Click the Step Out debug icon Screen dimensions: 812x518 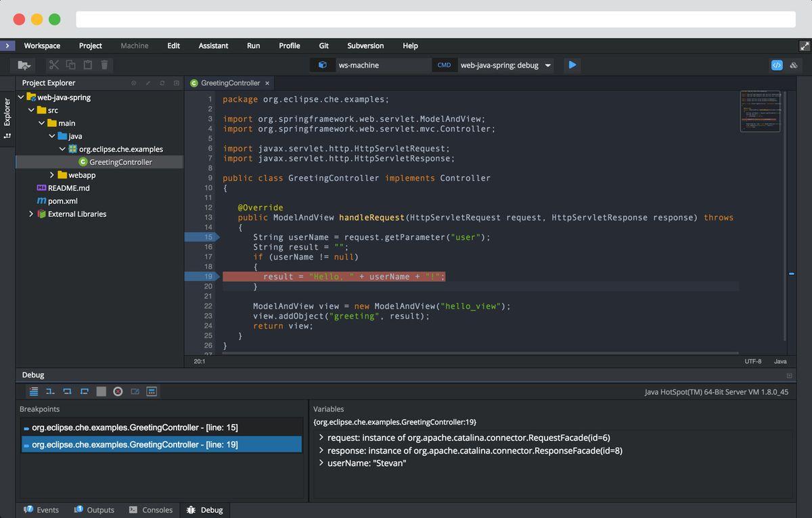[x=84, y=392]
